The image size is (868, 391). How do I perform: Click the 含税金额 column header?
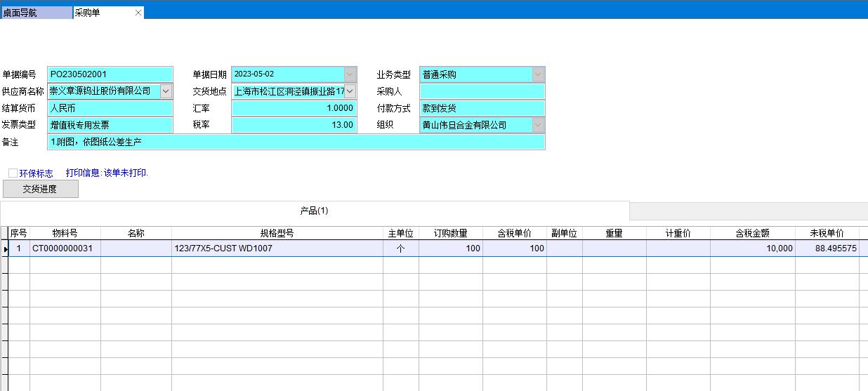coord(752,233)
